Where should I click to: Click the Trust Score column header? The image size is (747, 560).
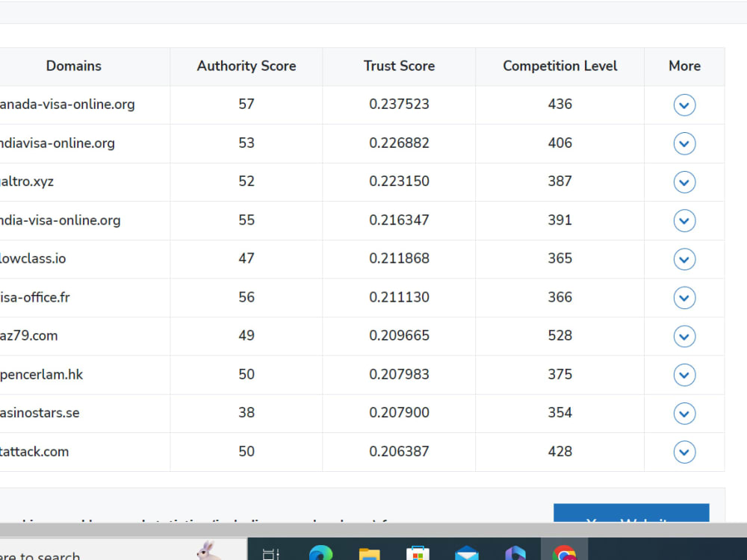click(x=399, y=66)
